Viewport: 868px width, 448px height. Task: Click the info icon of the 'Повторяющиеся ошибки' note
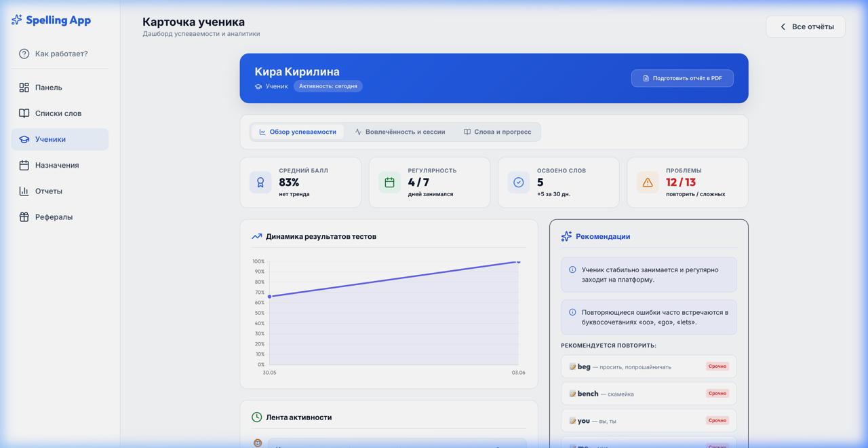pyautogui.click(x=572, y=312)
